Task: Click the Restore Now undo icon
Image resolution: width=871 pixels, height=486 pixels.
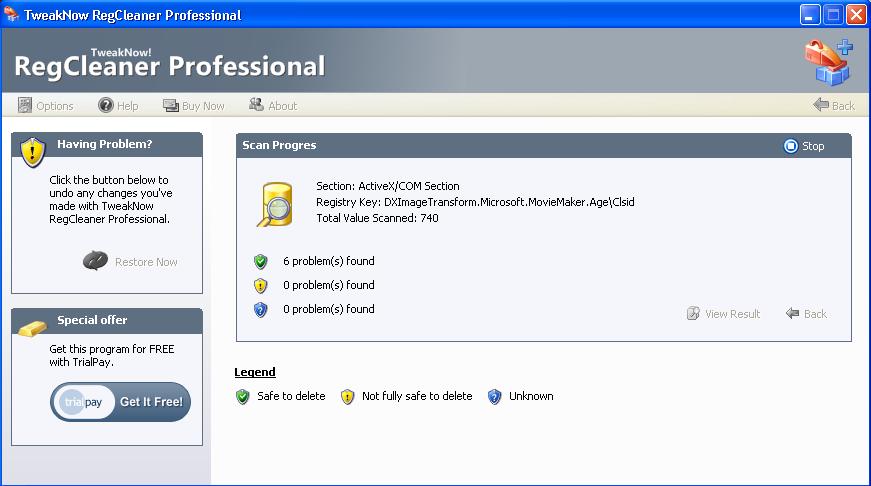Action: (x=96, y=260)
